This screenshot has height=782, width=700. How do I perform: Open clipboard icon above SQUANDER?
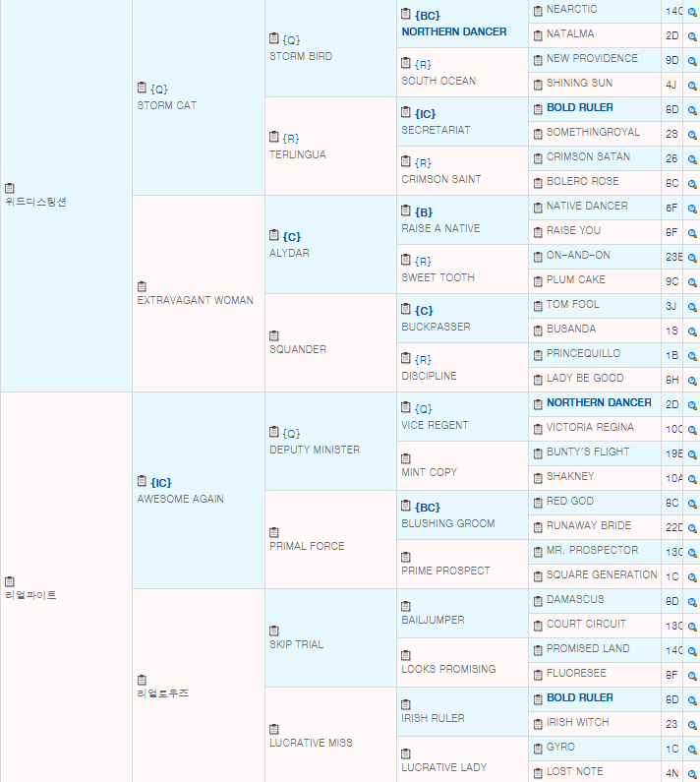tap(273, 335)
